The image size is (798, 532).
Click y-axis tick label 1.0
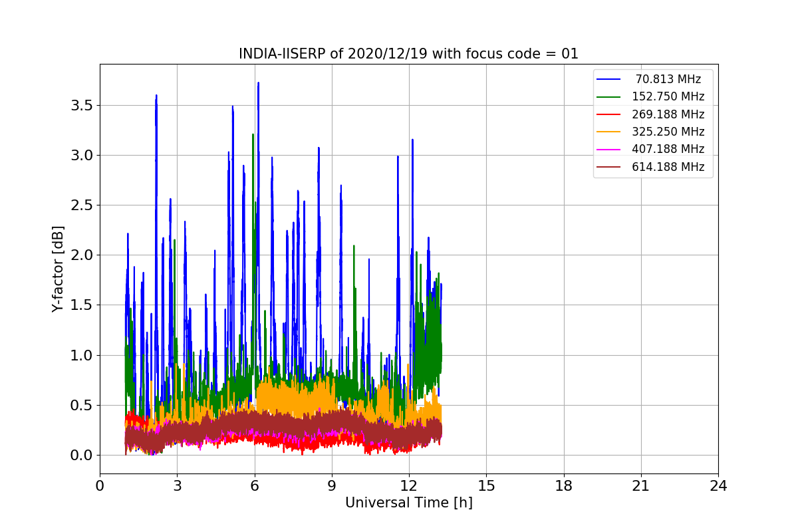click(x=82, y=356)
